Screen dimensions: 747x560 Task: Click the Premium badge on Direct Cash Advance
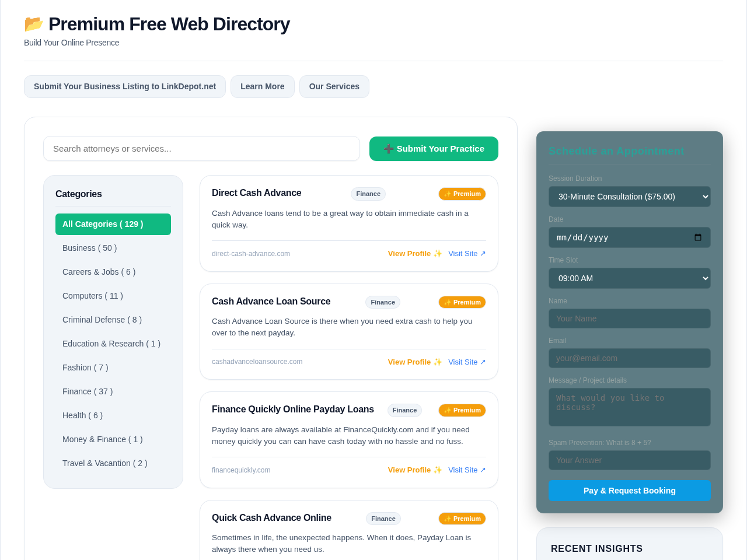462,194
